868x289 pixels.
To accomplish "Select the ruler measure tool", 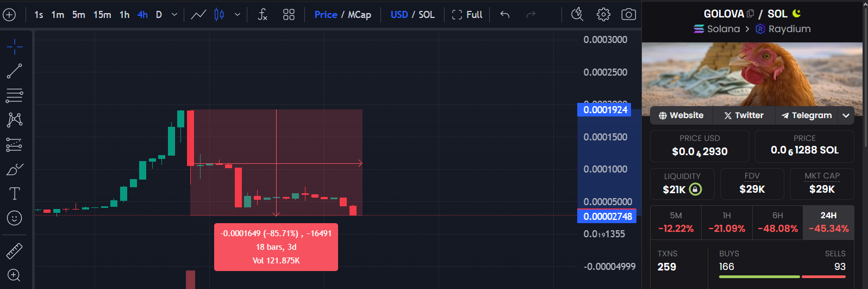I will [x=15, y=251].
